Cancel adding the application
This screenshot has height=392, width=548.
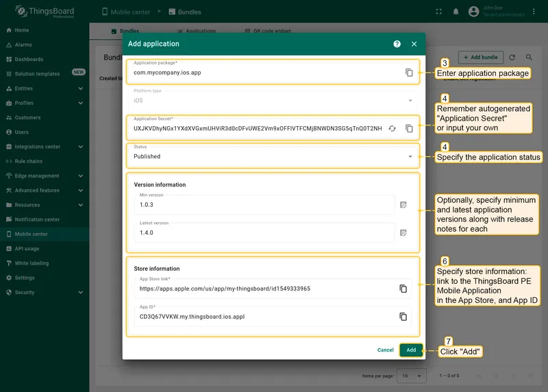coord(386,350)
